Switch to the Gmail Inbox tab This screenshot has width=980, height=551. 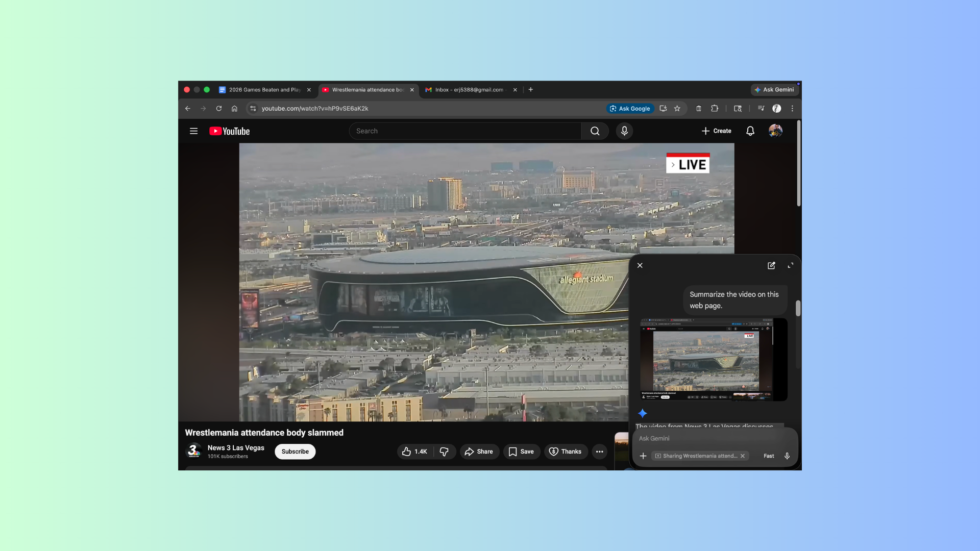coord(469,90)
